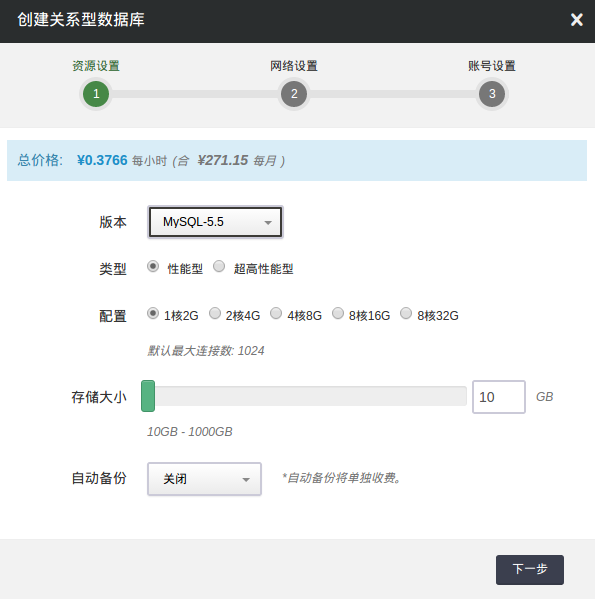Viewport: 595px width, 599px height.
Task: Focus the storage size GB input field
Action: coord(499,397)
